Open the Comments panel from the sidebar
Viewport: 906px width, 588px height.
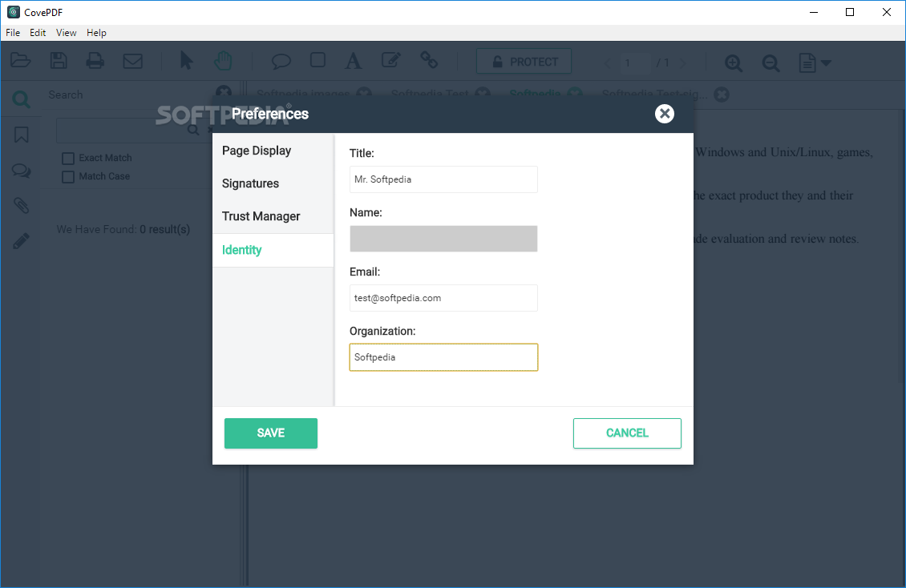(x=21, y=171)
